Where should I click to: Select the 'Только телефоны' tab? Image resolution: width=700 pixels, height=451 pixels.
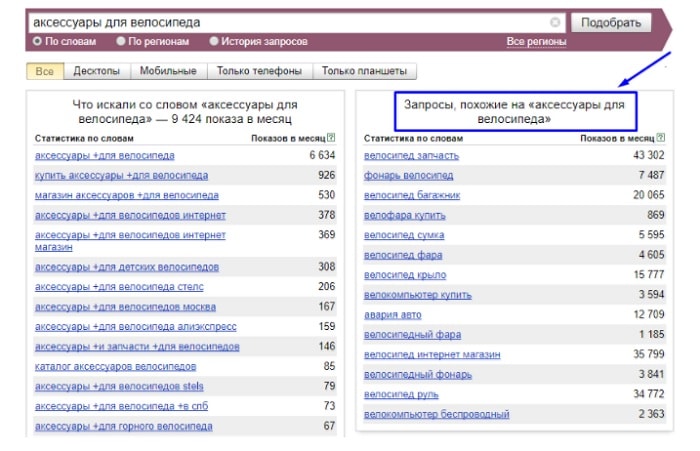260,72
